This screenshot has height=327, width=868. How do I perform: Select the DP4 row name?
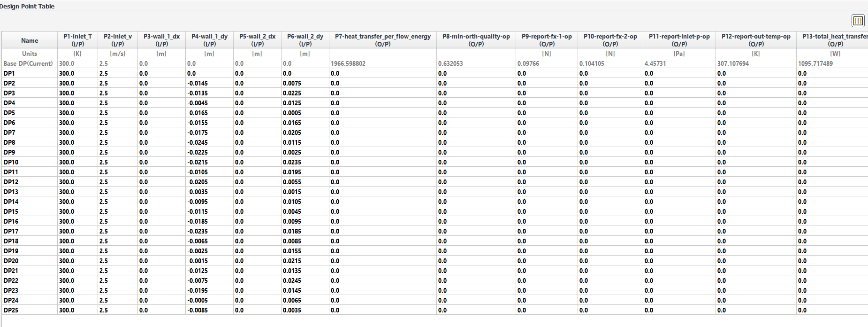pyautogui.click(x=9, y=103)
